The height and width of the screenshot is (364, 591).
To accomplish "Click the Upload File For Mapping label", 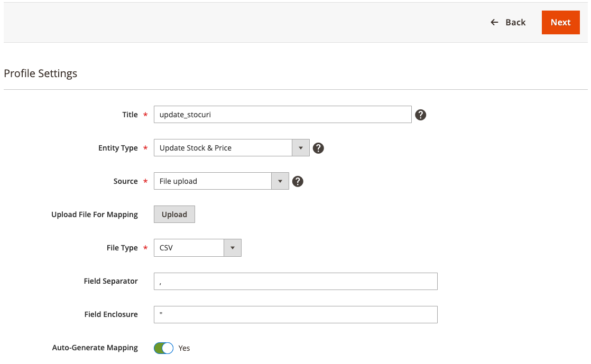I will 95,214.
